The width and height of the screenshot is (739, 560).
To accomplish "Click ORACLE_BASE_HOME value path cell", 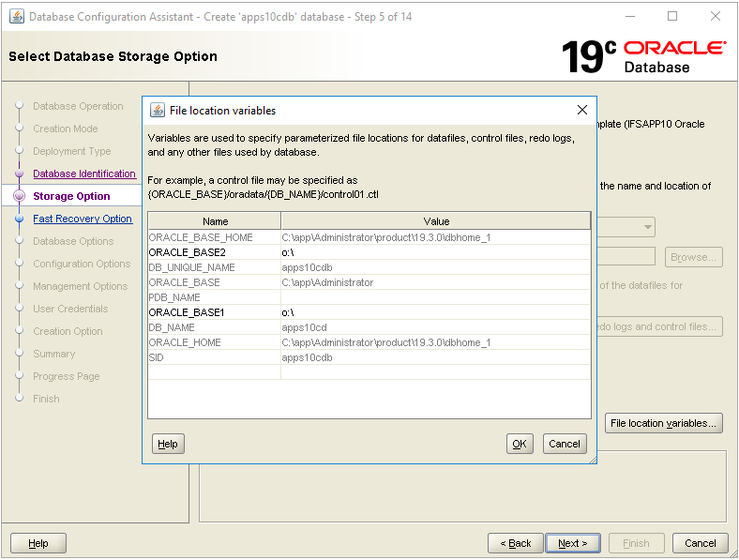I will (x=435, y=237).
